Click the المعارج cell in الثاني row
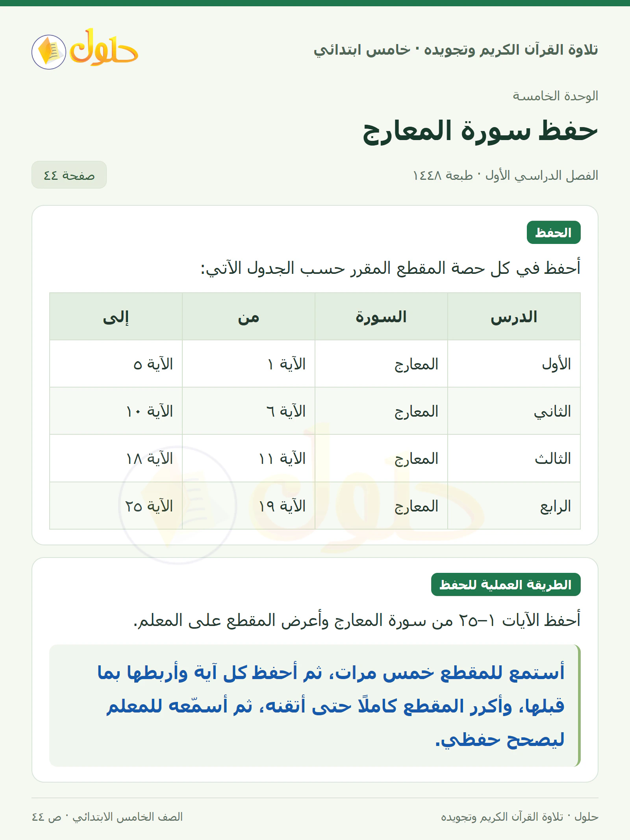Screen dimensions: 630x840 click(x=381, y=411)
